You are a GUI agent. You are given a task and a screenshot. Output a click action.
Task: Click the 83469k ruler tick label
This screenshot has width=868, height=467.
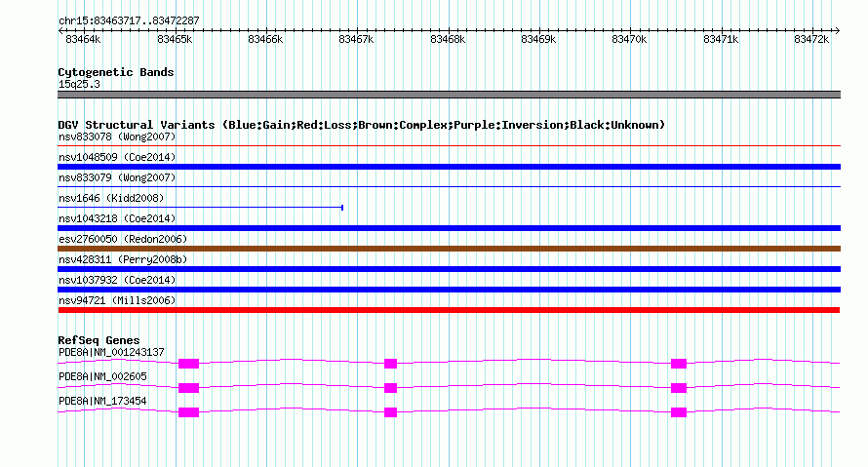coord(538,40)
